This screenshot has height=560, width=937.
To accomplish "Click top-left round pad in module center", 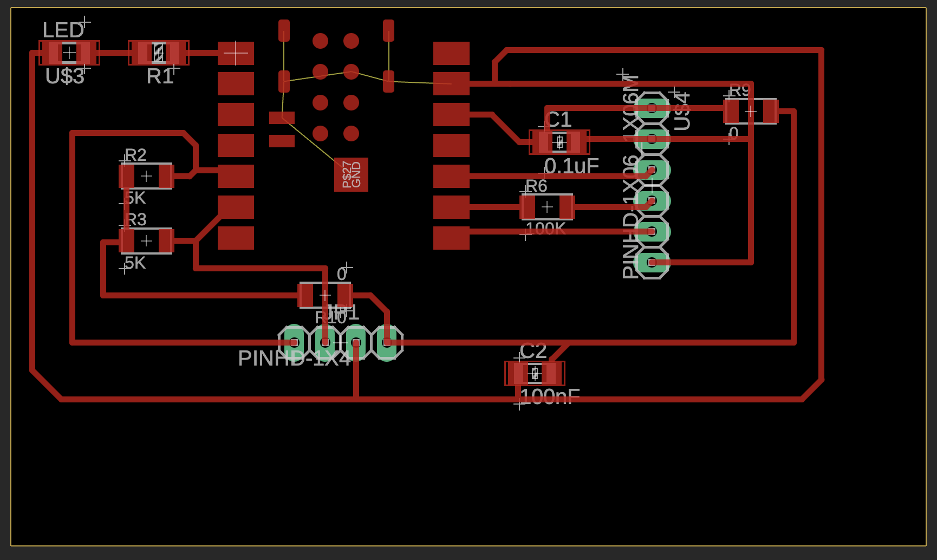I will 320,41.
